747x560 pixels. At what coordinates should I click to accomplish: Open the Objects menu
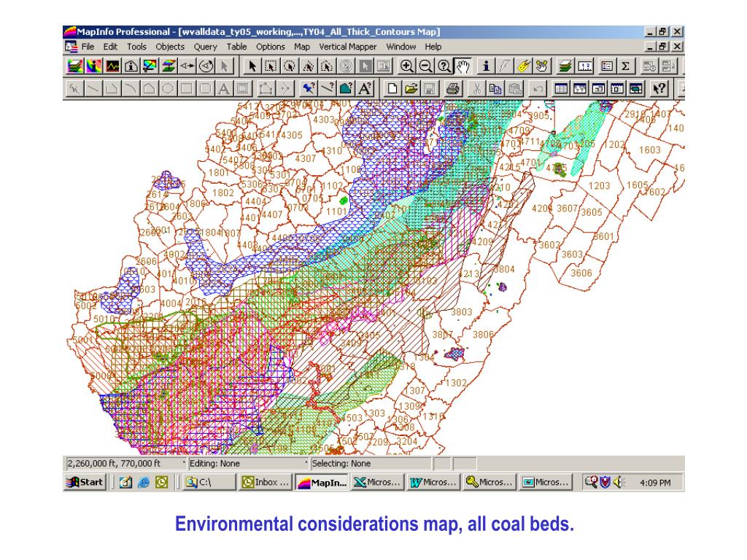click(170, 46)
